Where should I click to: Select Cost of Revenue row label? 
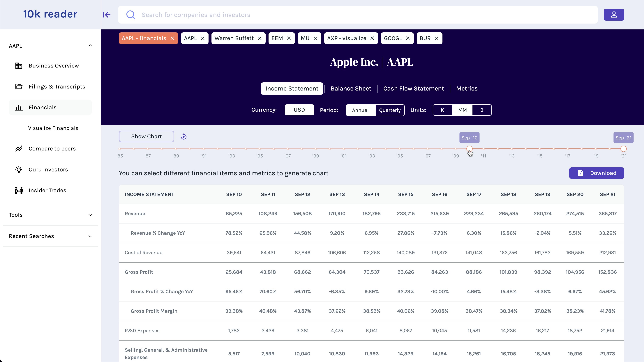tap(144, 253)
